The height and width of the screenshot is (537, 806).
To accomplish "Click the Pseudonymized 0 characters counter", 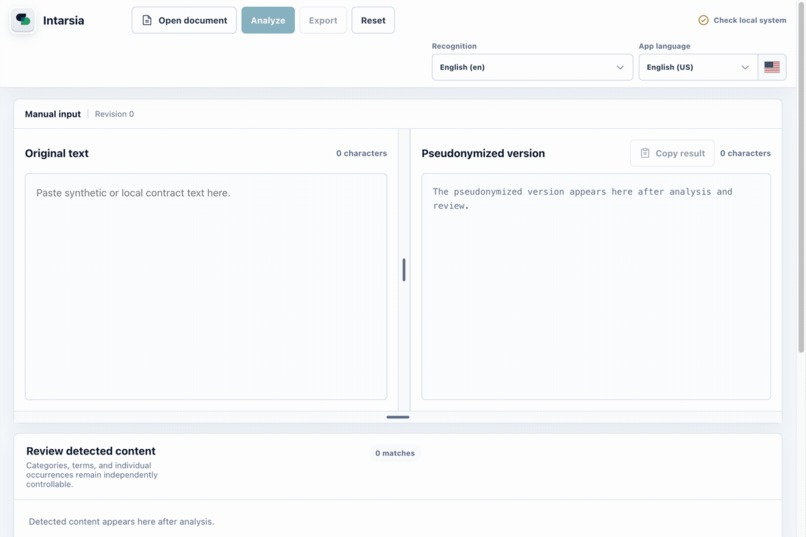I will point(745,153).
